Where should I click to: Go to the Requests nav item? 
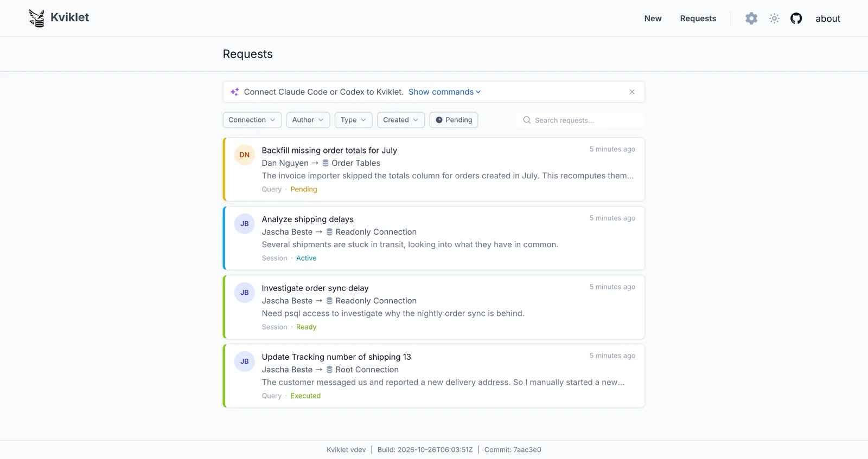(698, 18)
